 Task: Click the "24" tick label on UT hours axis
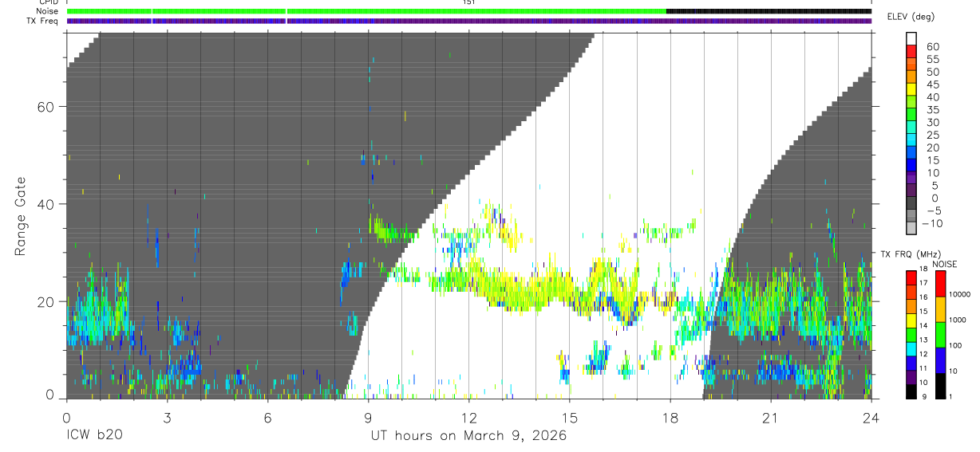(871, 417)
